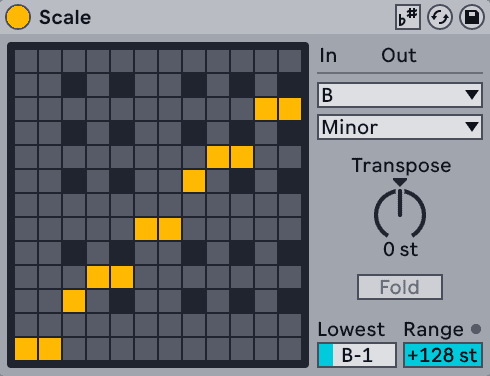Save preset with the disk icon
Viewport: 490px width, 376px height.
(x=472, y=17)
